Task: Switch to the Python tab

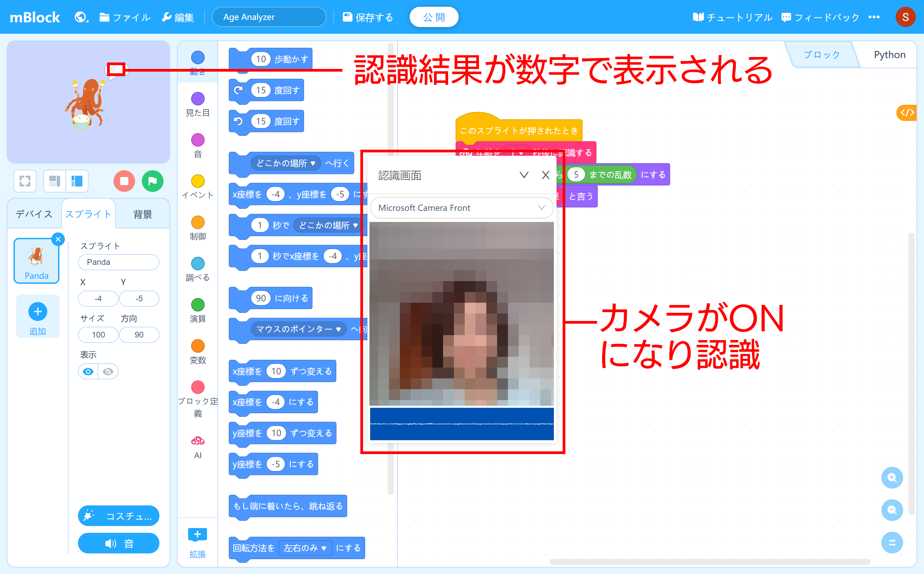Action: pyautogui.click(x=889, y=54)
